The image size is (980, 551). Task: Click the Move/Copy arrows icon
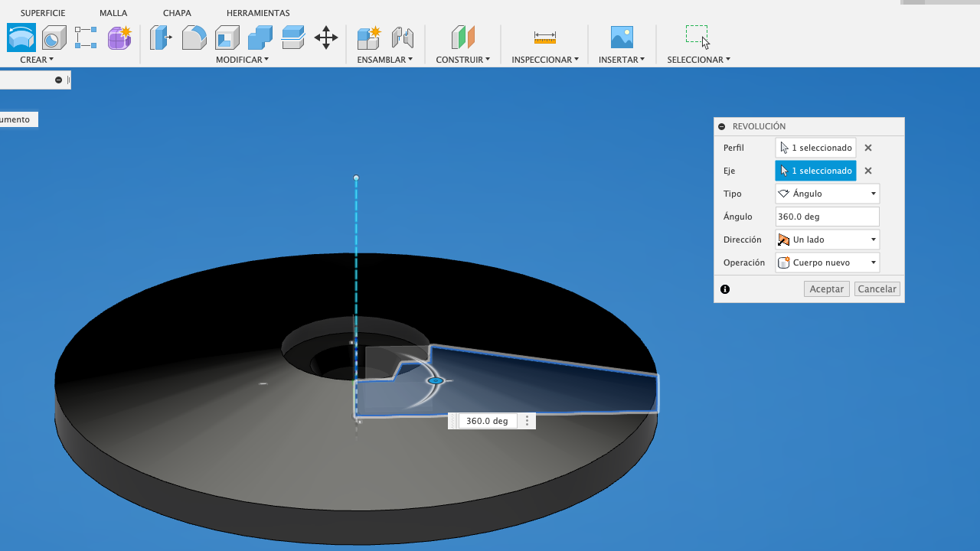pyautogui.click(x=326, y=37)
